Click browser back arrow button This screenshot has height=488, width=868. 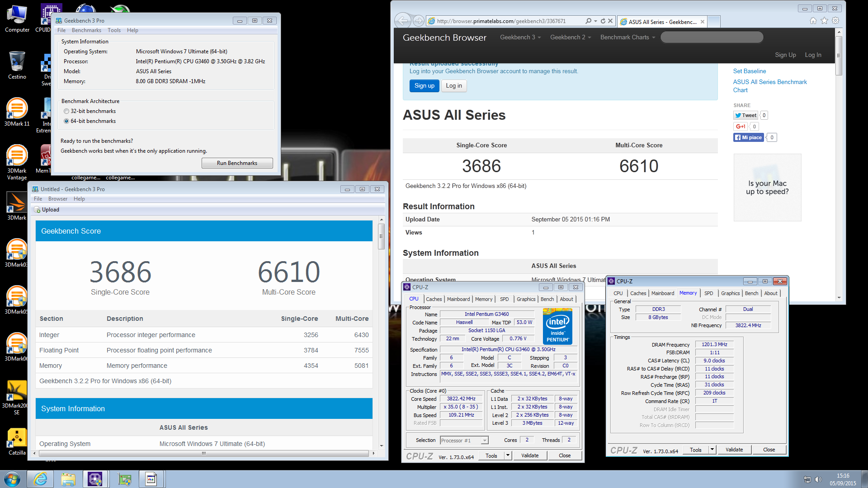click(402, 21)
